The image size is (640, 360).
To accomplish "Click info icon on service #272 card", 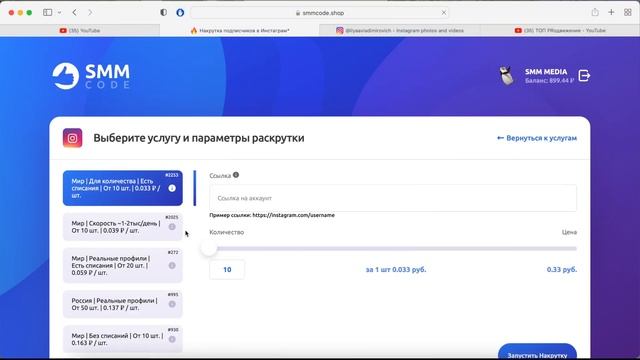I will point(172,265).
